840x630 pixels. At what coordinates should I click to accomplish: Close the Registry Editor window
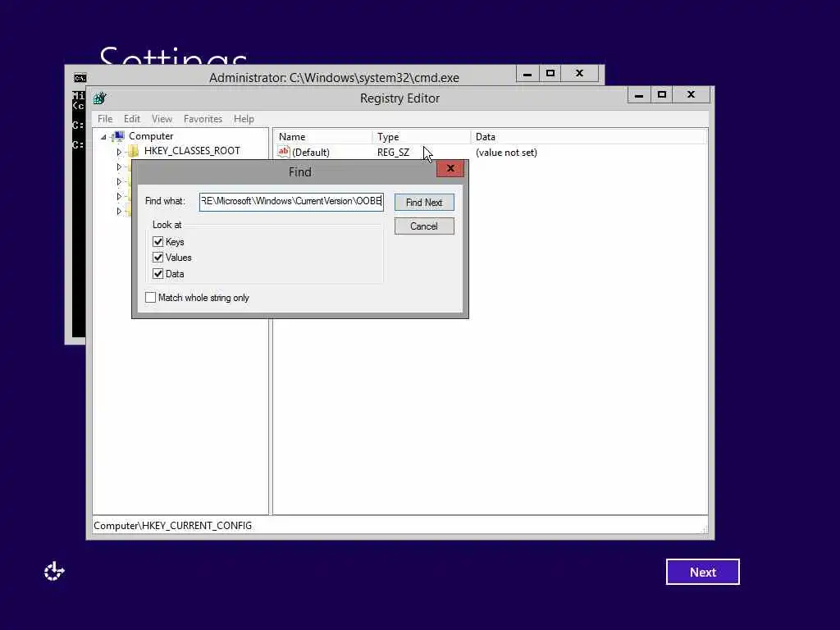[x=691, y=95]
